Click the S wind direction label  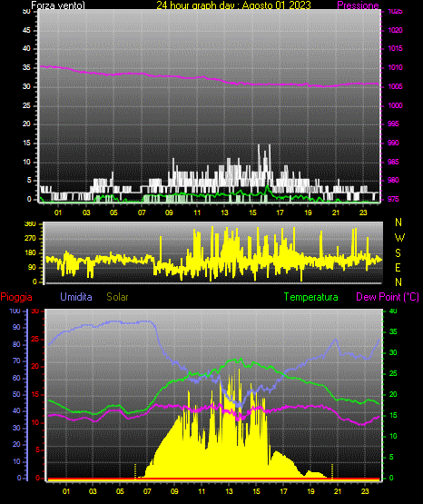398,253
